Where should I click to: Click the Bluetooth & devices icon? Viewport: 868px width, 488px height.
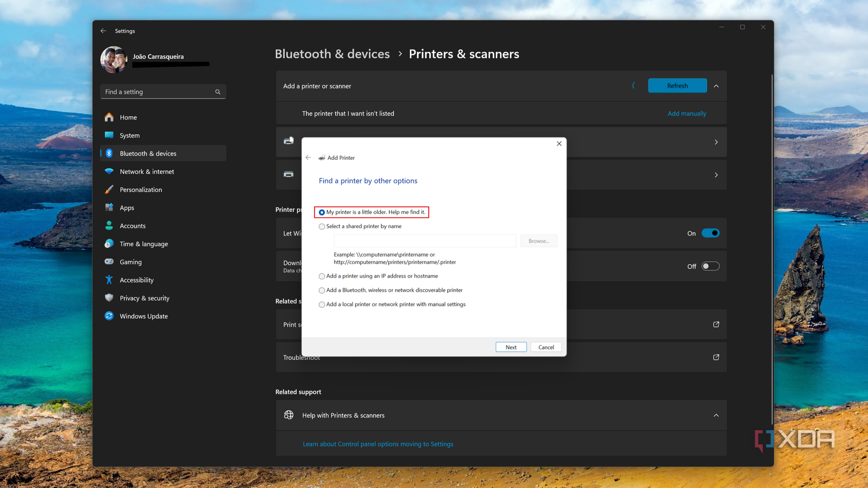pos(109,154)
